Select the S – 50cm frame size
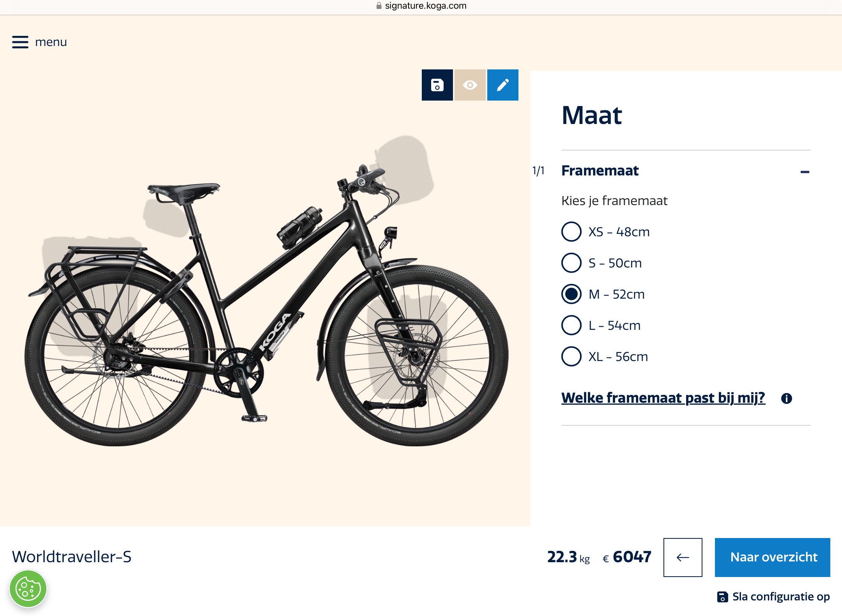 point(571,263)
